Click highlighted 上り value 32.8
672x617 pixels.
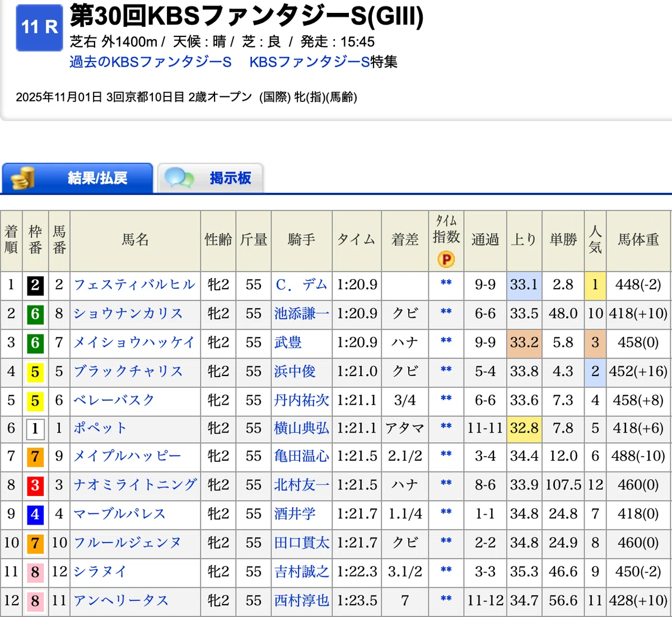524,429
